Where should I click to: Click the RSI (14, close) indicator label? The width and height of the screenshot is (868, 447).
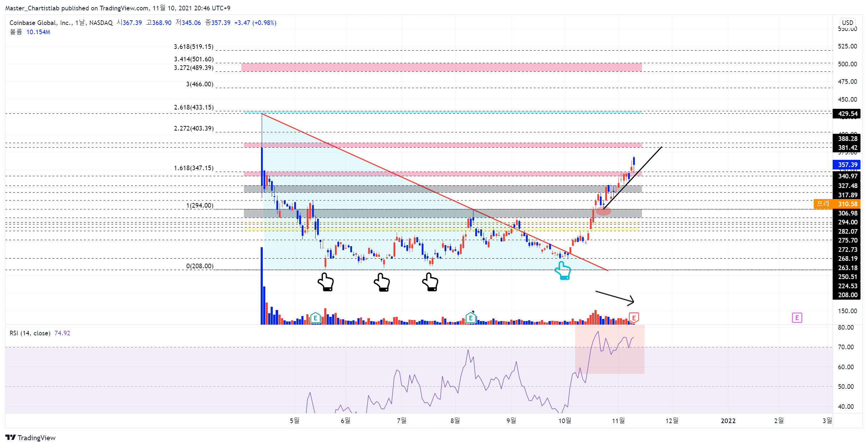coord(30,333)
